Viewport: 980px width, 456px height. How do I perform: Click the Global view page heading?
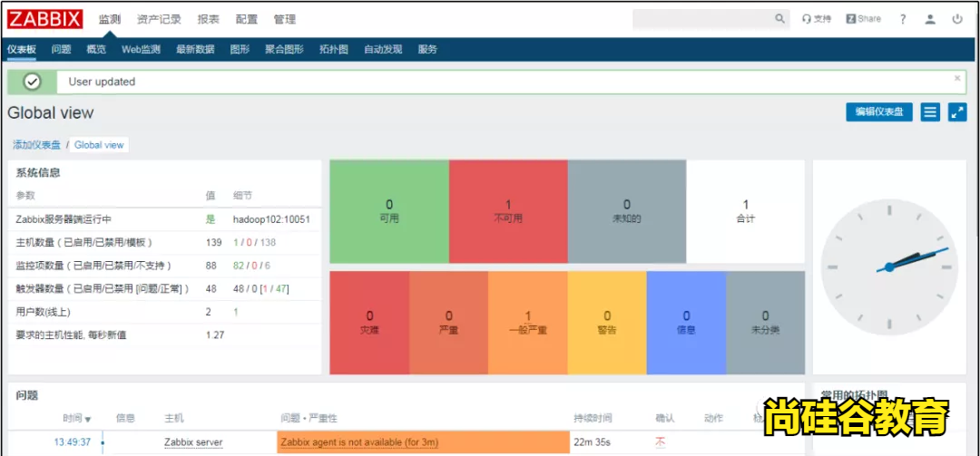pyautogui.click(x=51, y=112)
